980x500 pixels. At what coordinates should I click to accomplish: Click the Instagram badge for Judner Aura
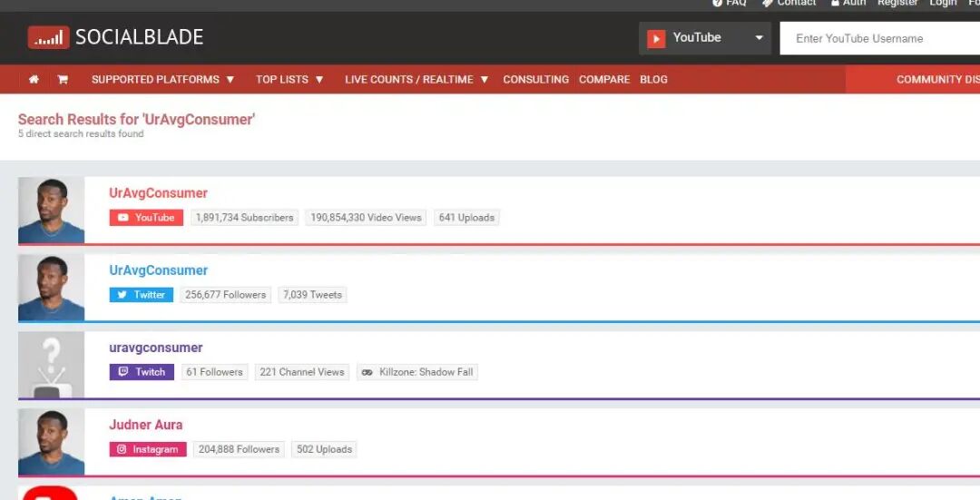148,449
